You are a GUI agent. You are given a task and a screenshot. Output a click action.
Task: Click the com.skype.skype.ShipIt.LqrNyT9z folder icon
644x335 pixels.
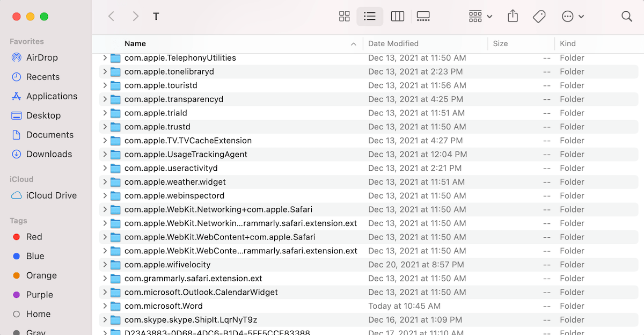pyautogui.click(x=115, y=320)
